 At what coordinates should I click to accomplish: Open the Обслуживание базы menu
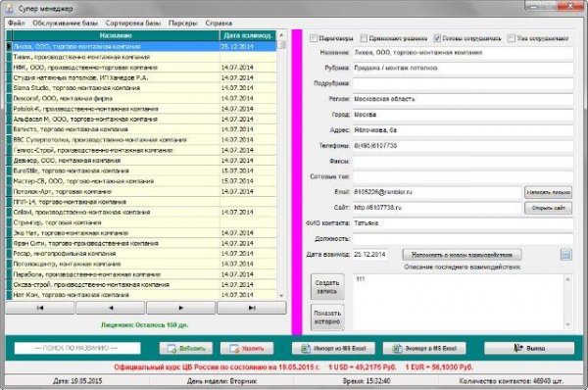[65, 23]
